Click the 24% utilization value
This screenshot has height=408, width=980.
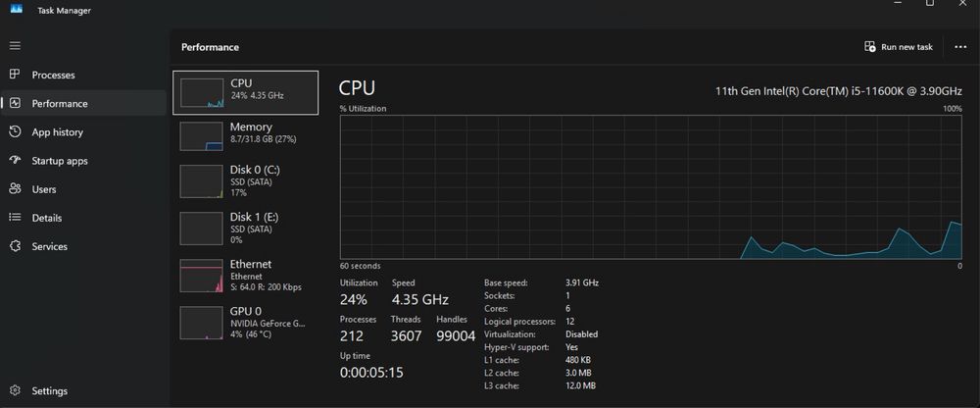[x=353, y=299]
